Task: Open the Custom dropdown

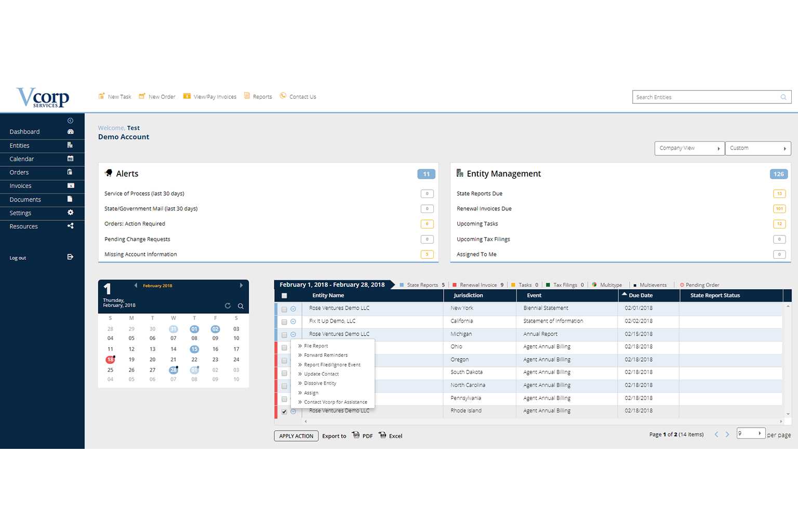Action: 757,148
